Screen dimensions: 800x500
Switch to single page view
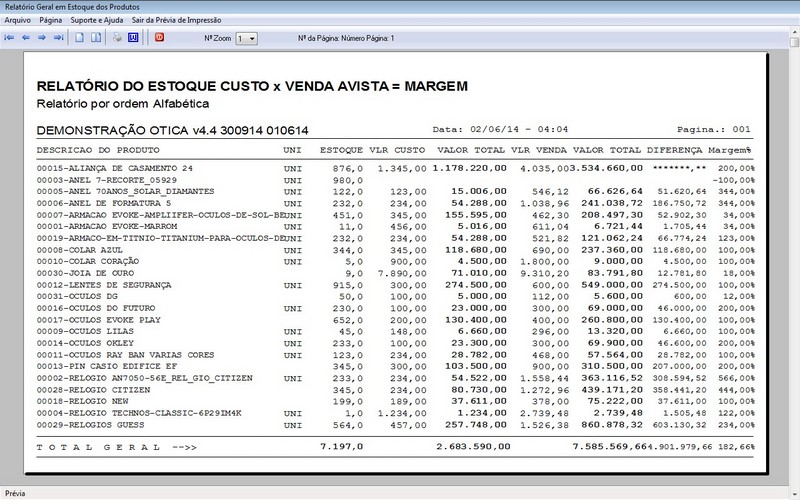tap(79, 37)
